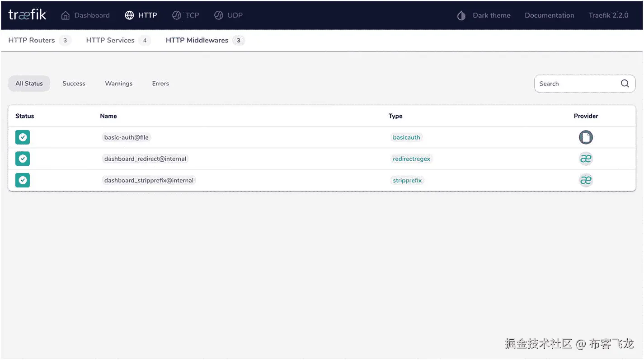Open the TCP nav label
This screenshot has height=360, width=644.
[x=192, y=15]
